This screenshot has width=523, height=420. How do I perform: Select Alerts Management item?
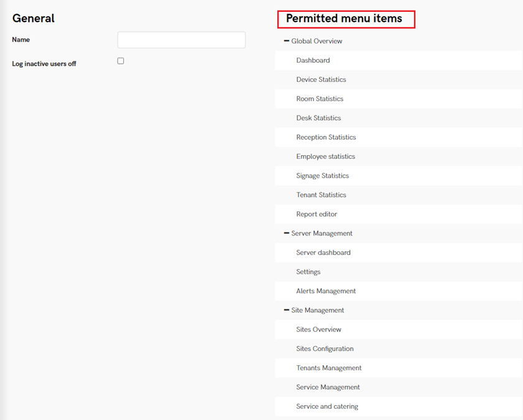coord(326,291)
